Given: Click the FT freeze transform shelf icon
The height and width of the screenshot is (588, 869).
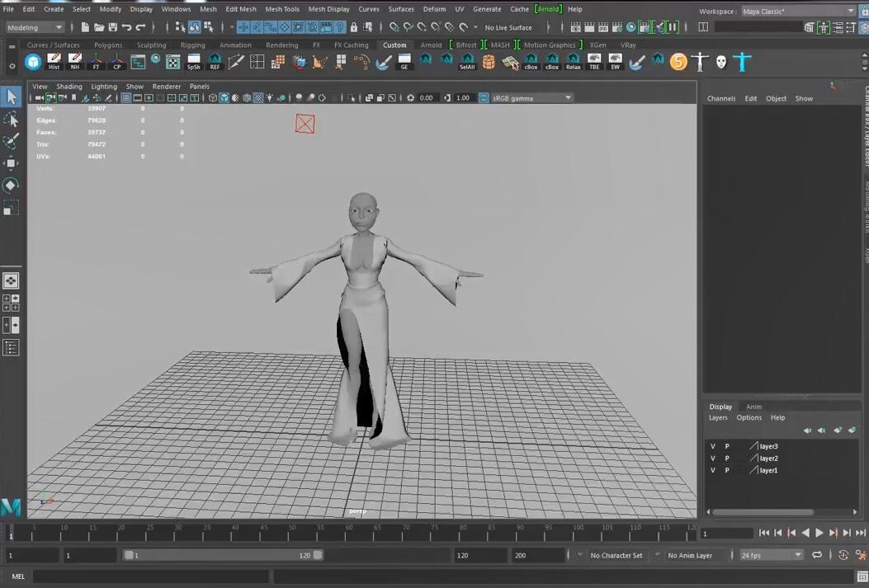Looking at the screenshot, I should coord(96,62).
